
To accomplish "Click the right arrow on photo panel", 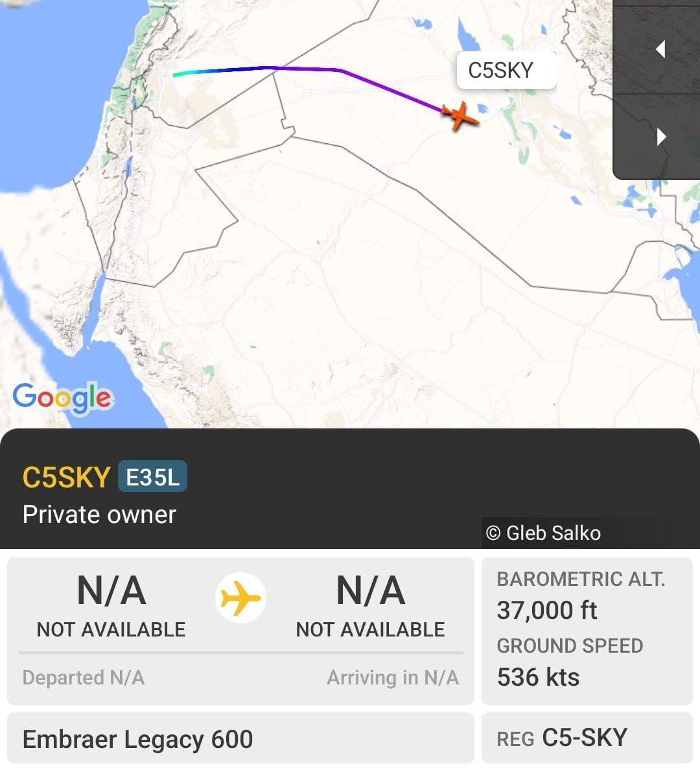I will pos(661,137).
